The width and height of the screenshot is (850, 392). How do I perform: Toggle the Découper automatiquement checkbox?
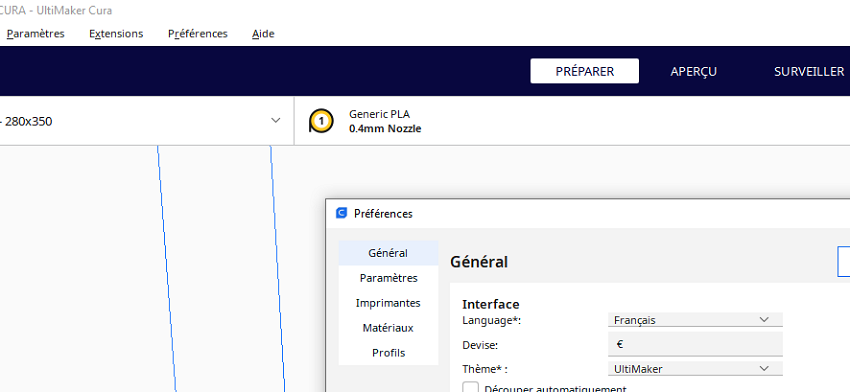click(471, 388)
